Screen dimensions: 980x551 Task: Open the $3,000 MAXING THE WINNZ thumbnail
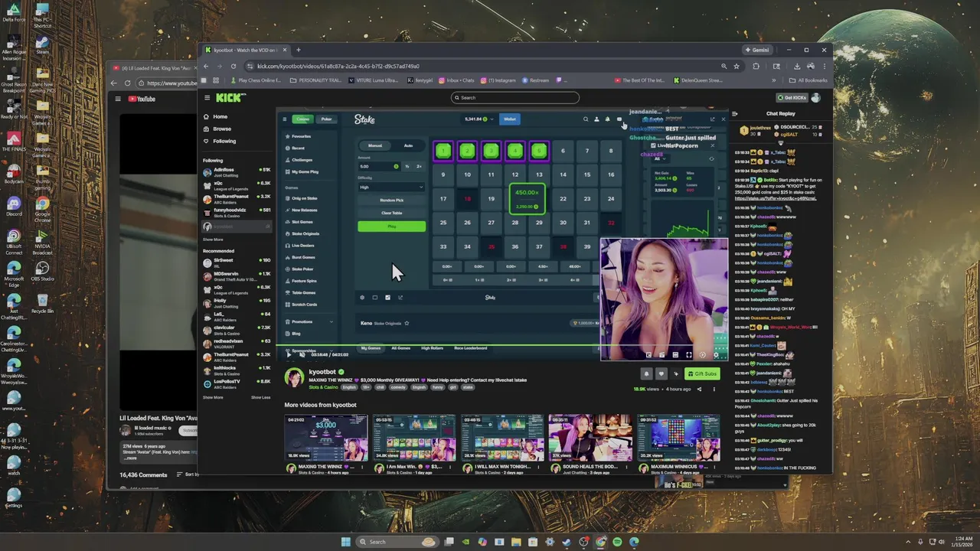[326, 438]
